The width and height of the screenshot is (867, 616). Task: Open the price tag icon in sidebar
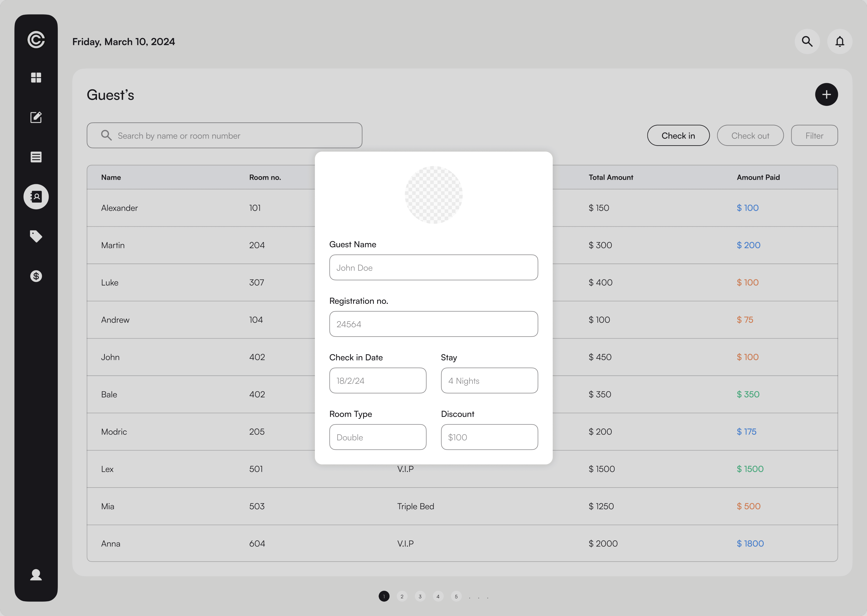(36, 236)
